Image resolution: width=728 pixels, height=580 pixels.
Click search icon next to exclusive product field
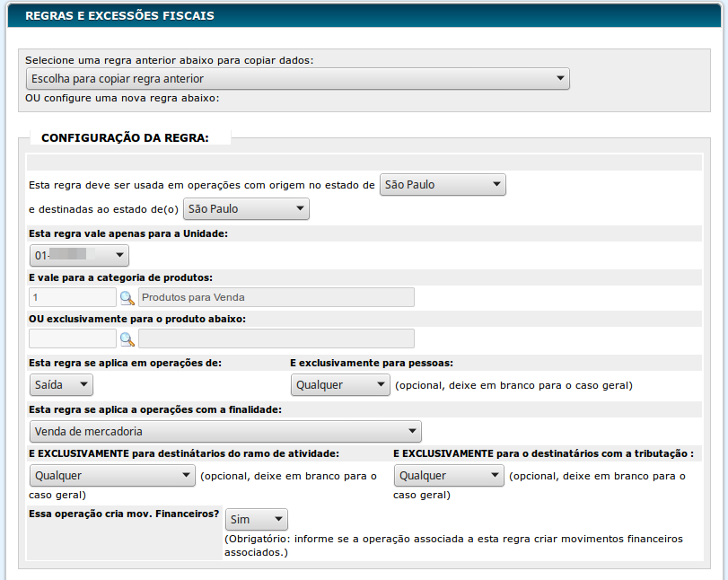click(x=127, y=338)
